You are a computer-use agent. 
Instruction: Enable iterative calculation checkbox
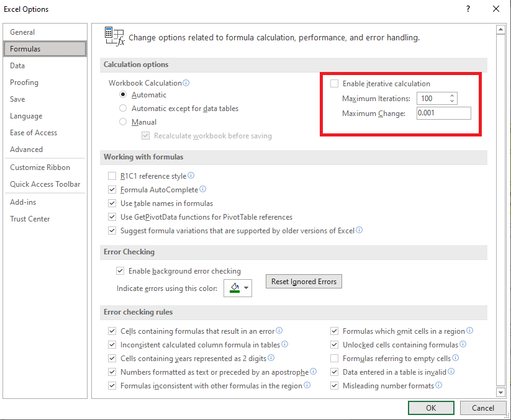click(335, 83)
